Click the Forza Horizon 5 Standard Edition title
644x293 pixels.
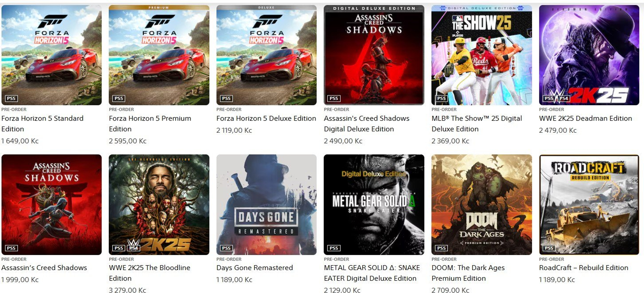[42, 123]
